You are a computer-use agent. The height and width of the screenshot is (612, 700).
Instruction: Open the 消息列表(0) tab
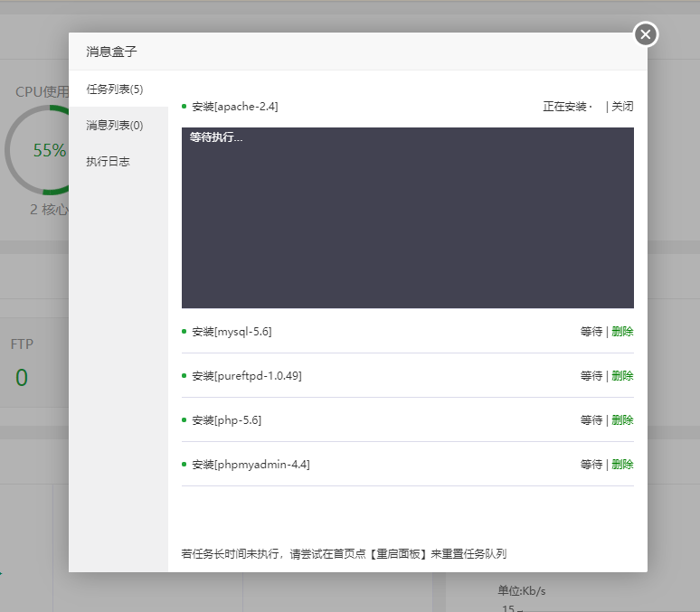pos(118,125)
